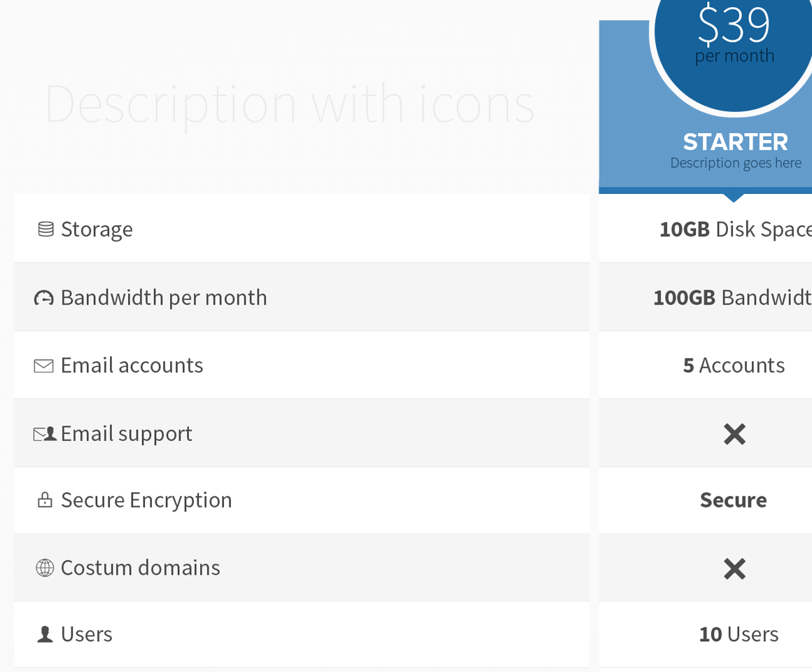
Task: Click the Secure Encryption padlock icon
Action: [45, 500]
